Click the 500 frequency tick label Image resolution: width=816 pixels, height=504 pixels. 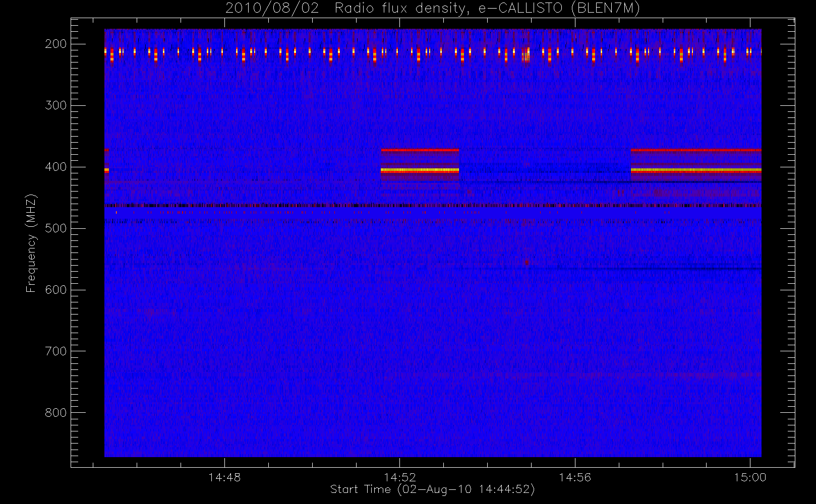56,228
